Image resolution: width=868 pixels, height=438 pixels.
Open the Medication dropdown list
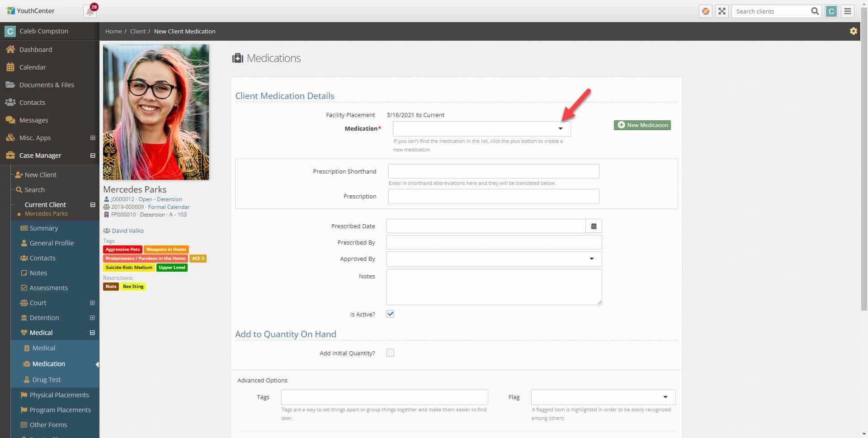(481, 129)
